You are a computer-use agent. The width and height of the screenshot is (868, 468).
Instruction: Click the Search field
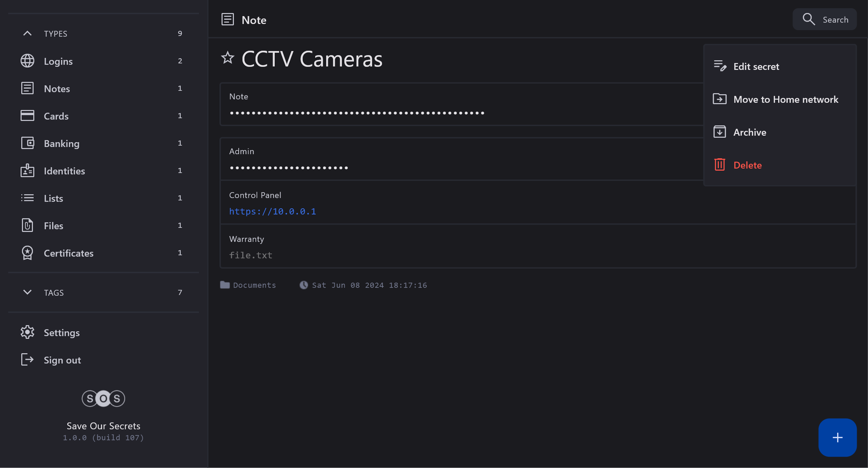coord(825,20)
